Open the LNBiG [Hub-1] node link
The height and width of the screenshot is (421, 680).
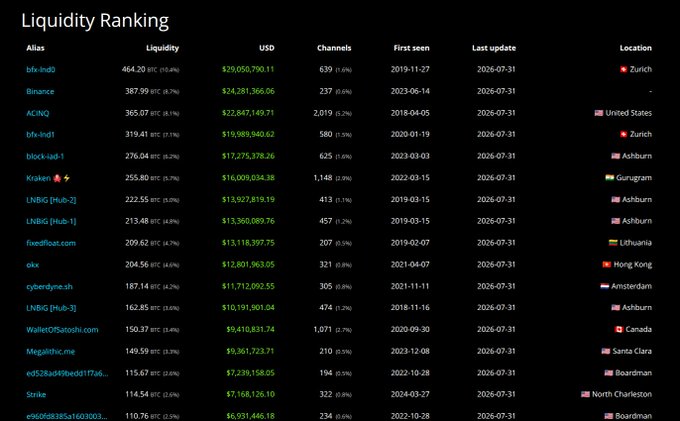point(51,221)
